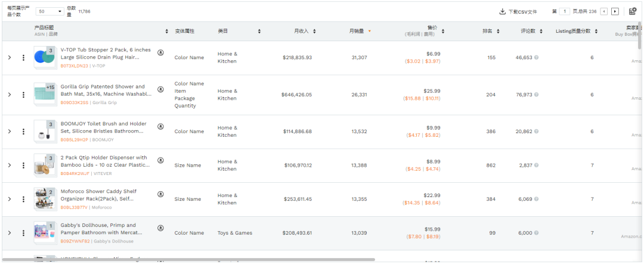The width and height of the screenshot is (644, 264).
Task: Sort by the 排名 column header
Action: [x=490, y=31]
